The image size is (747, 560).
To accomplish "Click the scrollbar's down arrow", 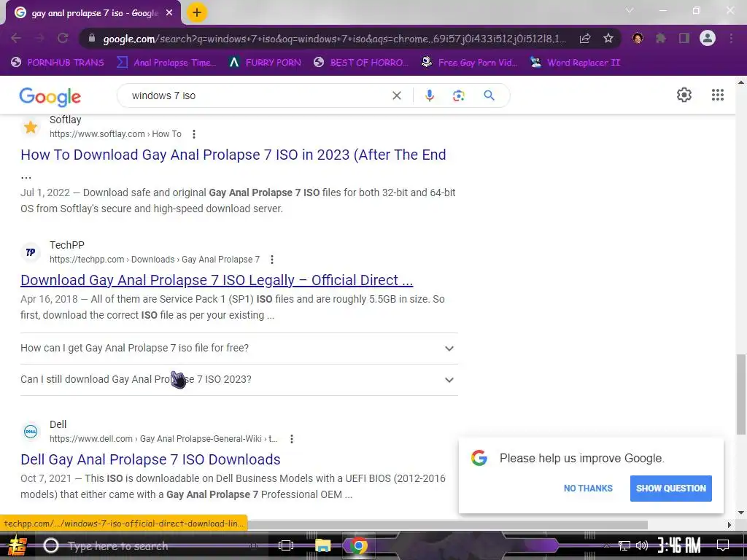I will 741,513.
